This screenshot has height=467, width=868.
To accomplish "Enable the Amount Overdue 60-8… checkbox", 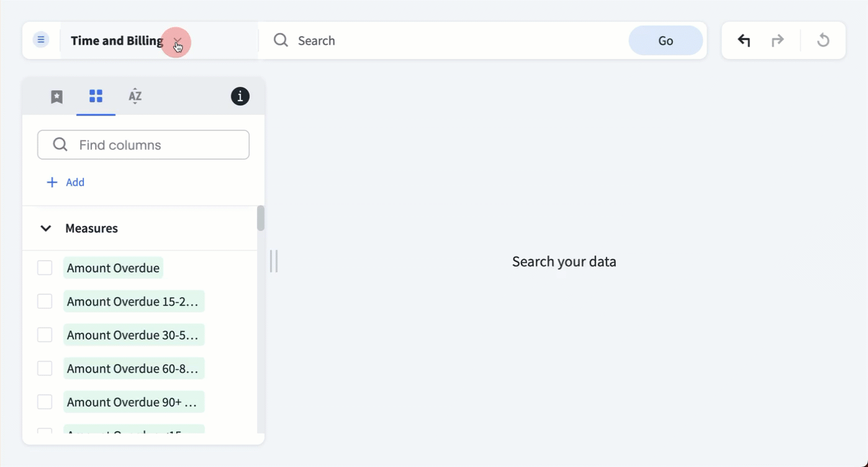I will (45, 368).
